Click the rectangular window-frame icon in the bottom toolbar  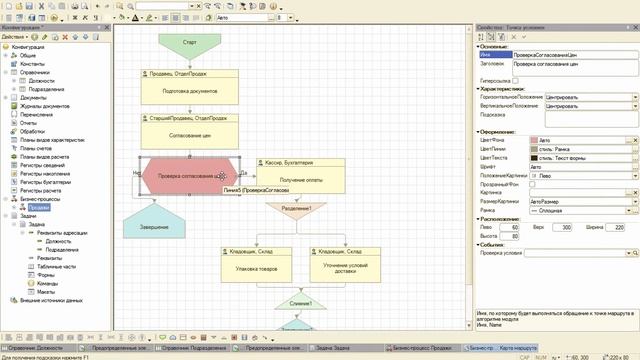pos(183,338)
